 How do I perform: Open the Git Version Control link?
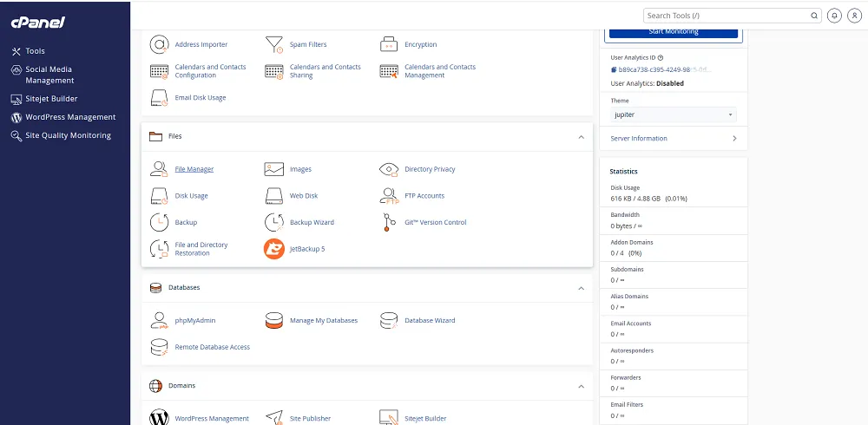click(436, 222)
